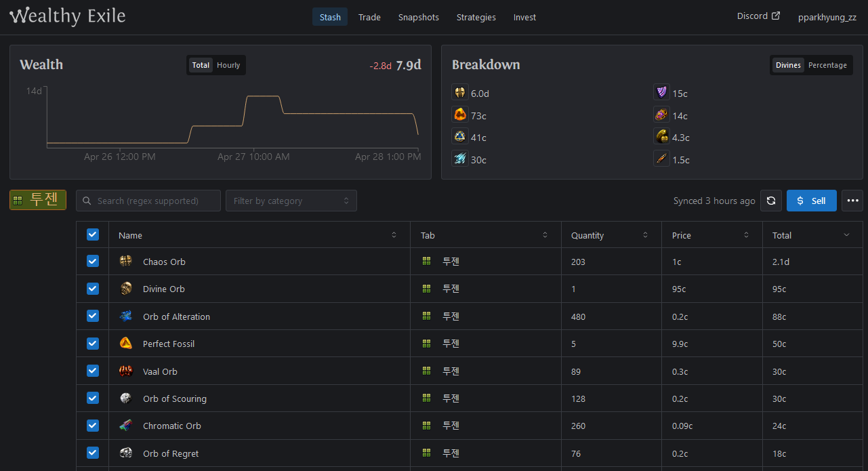Viewport: 868px width, 471px height.
Task: Click the blue Sell button
Action: (811, 201)
